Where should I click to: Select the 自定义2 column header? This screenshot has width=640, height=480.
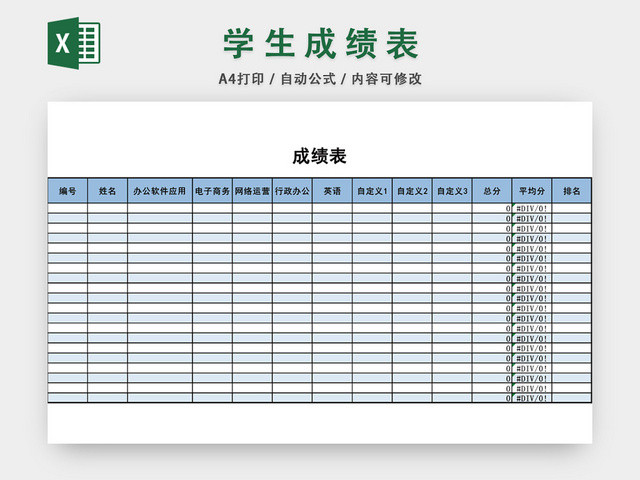[x=412, y=191]
